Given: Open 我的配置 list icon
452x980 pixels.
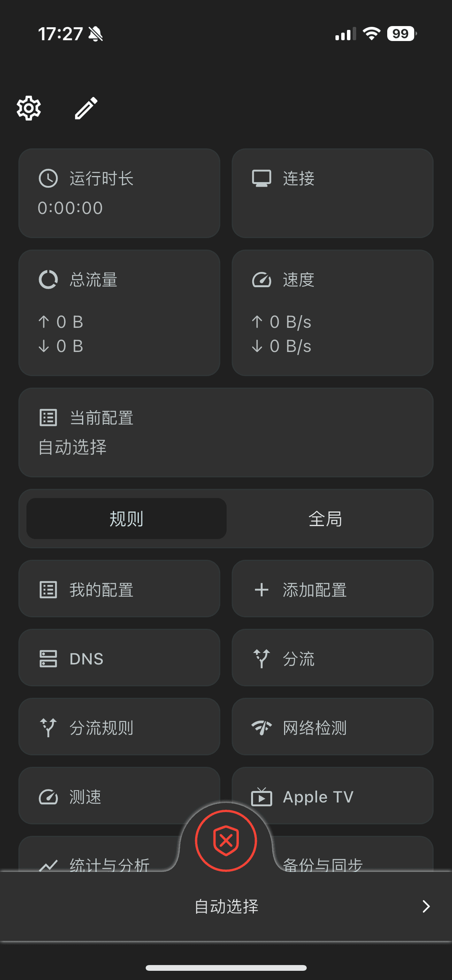Looking at the screenshot, I should pos(48,590).
